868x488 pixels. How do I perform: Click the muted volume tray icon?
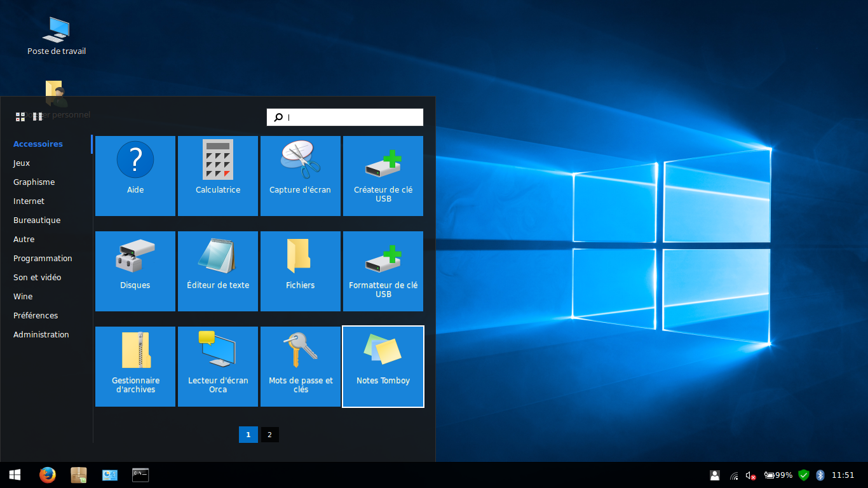coord(750,475)
